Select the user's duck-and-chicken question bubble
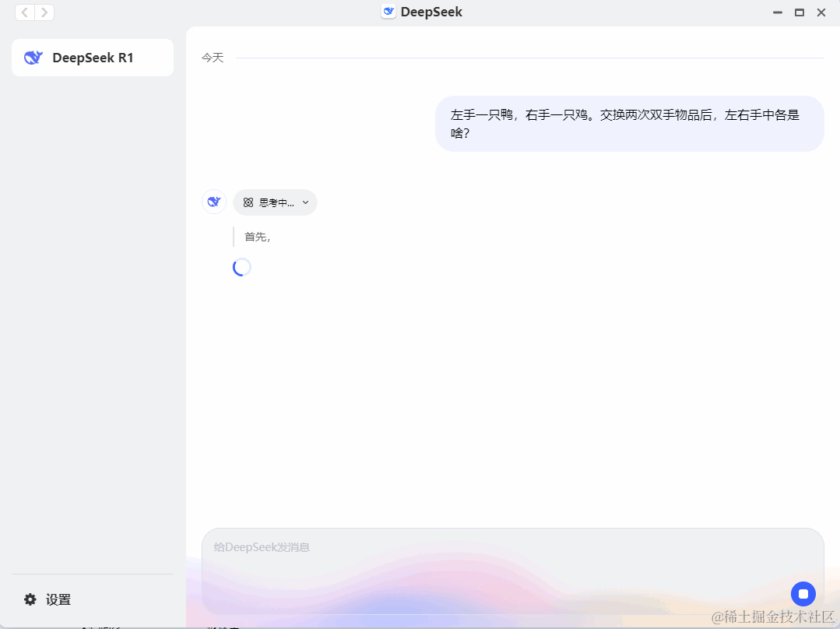840x629 pixels. [628, 124]
